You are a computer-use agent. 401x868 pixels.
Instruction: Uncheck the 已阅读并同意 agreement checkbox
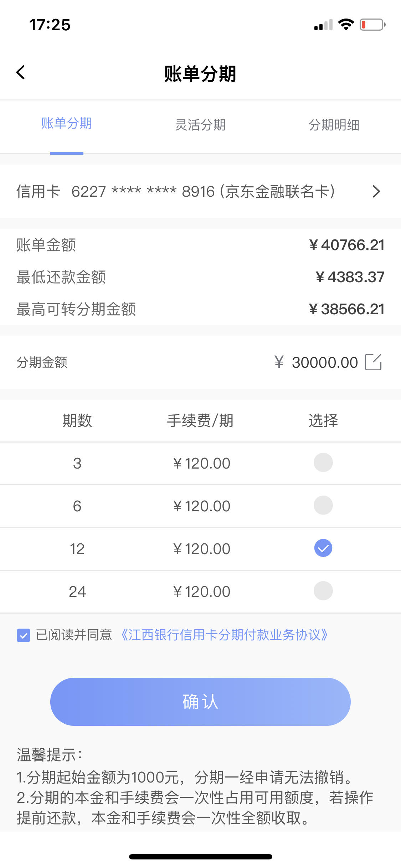point(24,635)
